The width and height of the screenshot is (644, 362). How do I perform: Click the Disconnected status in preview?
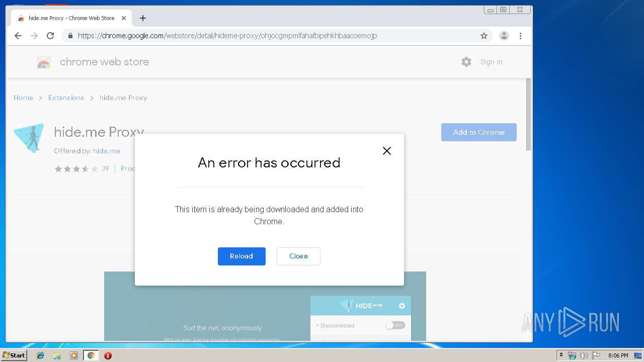tap(337, 325)
